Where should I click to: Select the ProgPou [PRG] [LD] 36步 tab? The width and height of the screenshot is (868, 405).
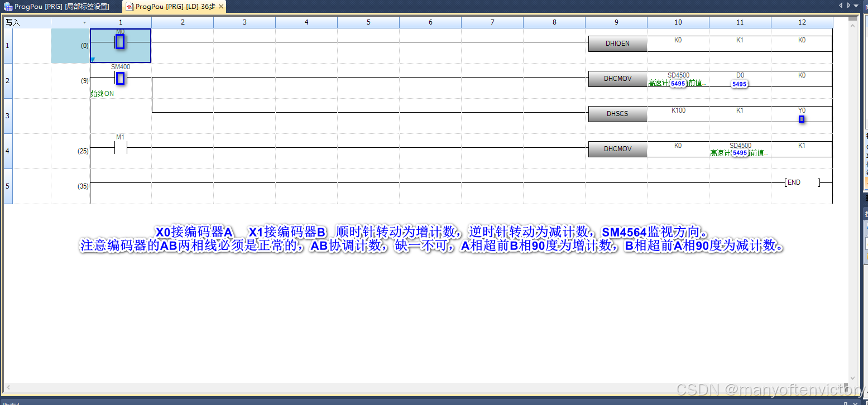[x=175, y=7]
